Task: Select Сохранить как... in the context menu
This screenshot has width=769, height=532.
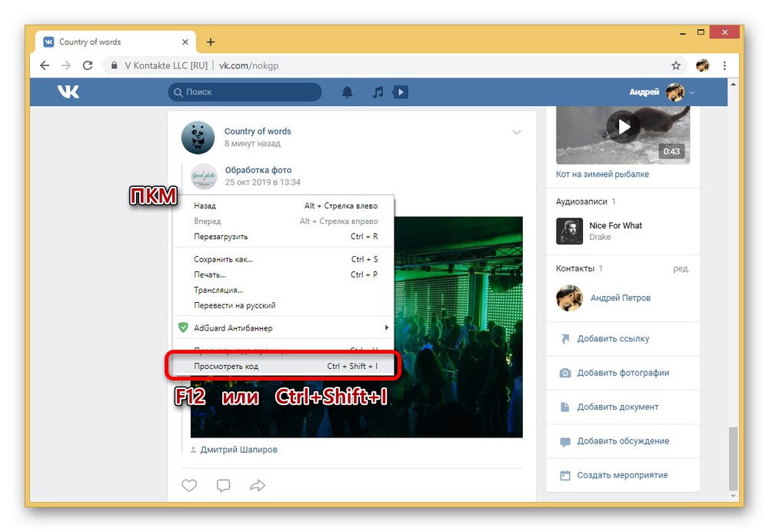Action: (x=284, y=259)
